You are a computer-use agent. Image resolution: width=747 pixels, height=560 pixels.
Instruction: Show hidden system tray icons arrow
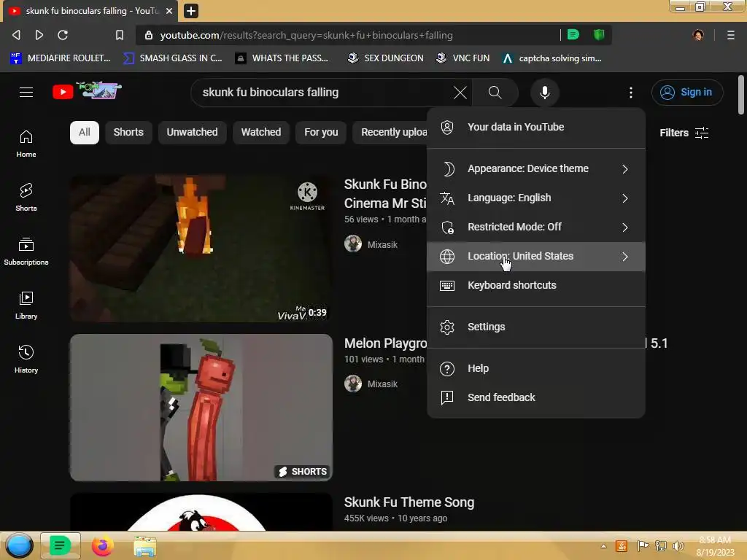pyautogui.click(x=603, y=546)
